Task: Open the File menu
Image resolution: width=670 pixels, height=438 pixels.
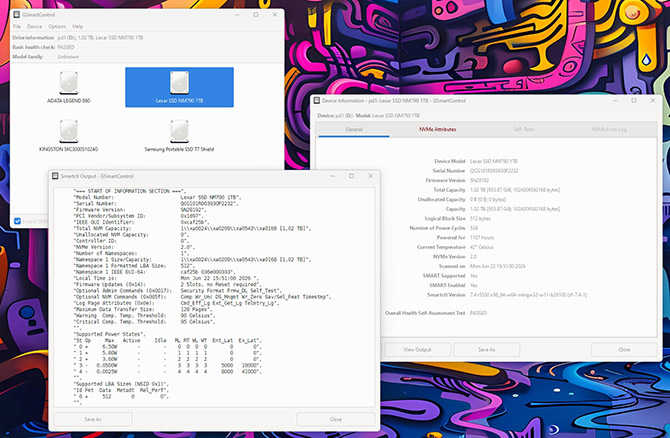Action: coord(17,26)
